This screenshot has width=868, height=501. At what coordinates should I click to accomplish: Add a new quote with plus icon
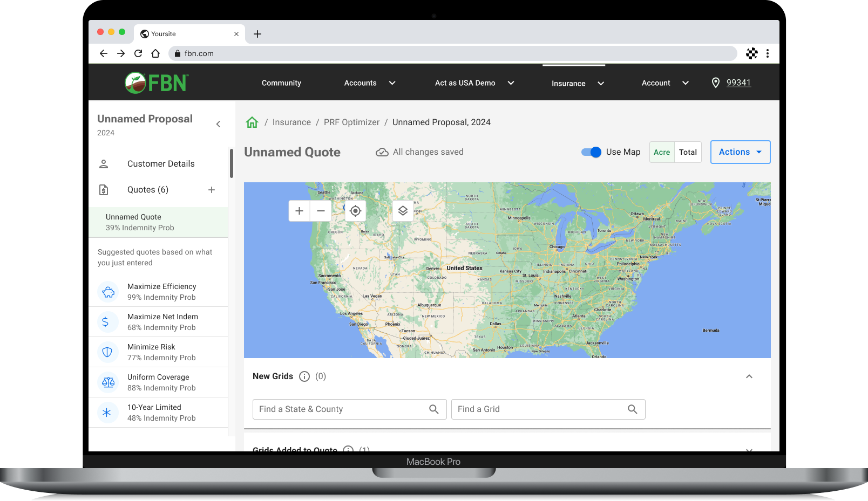point(212,190)
